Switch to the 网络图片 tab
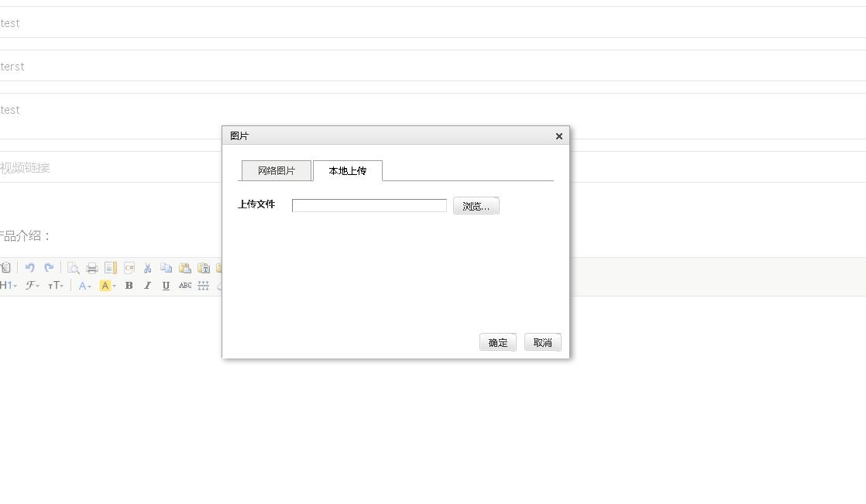Screen dimensions: 866x504 click(276, 170)
